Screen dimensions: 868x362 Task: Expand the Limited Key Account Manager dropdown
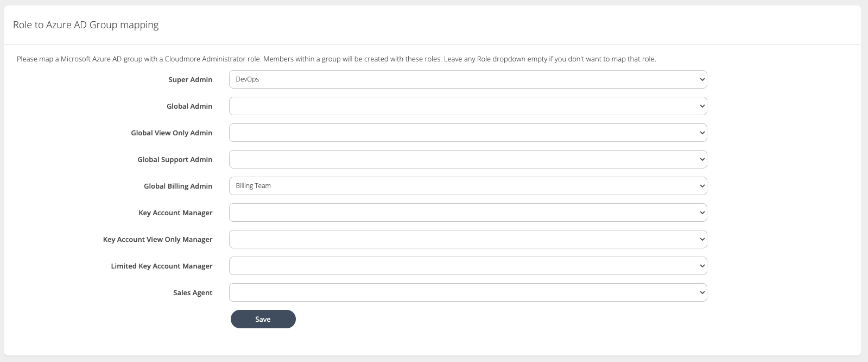468,266
